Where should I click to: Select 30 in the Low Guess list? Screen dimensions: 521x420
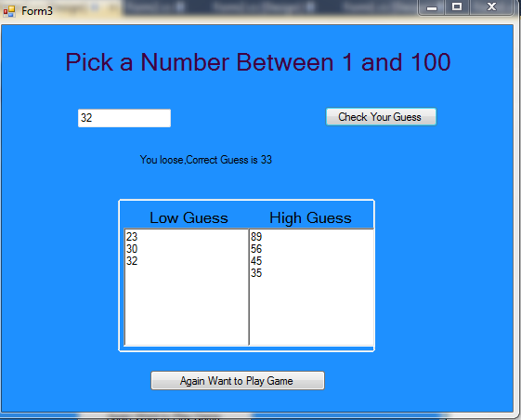point(132,249)
